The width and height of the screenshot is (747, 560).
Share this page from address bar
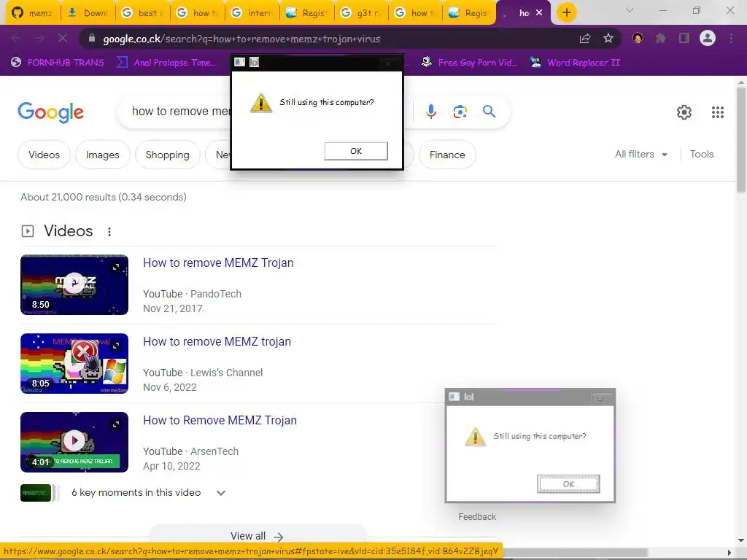coord(585,39)
